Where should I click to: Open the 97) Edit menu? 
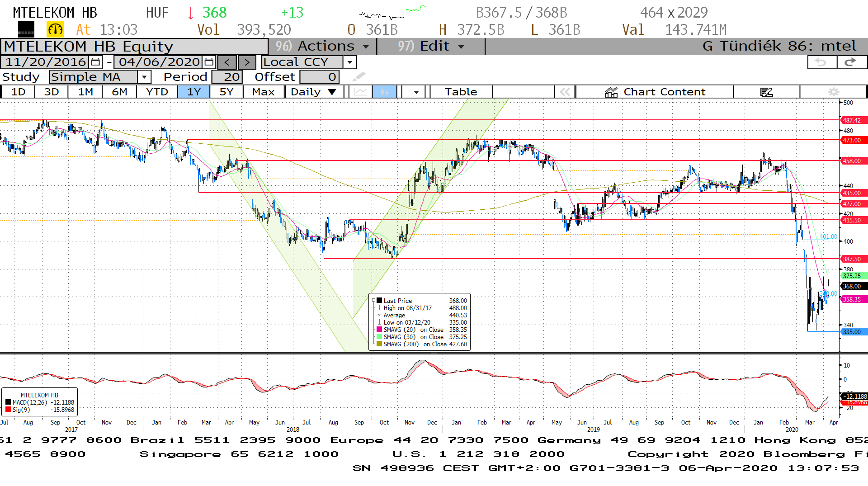[x=431, y=46]
